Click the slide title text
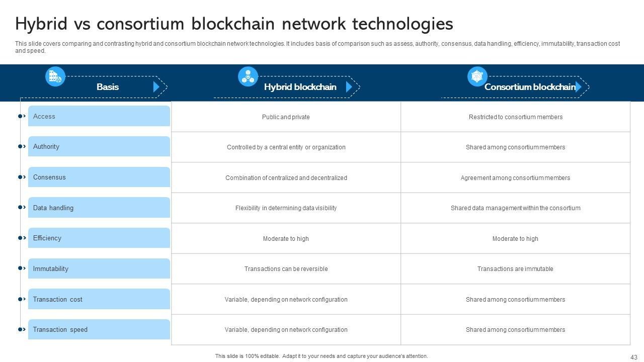The width and height of the screenshot is (644, 362). click(x=234, y=24)
